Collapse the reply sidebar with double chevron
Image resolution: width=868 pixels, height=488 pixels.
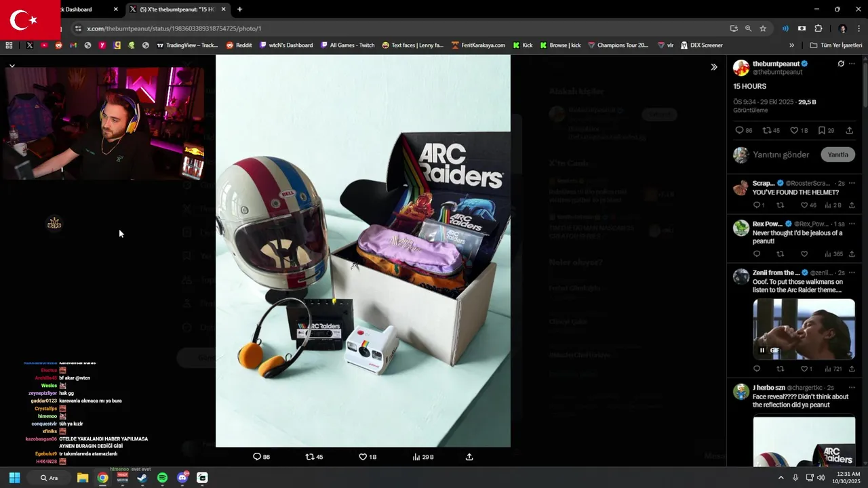point(713,67)
